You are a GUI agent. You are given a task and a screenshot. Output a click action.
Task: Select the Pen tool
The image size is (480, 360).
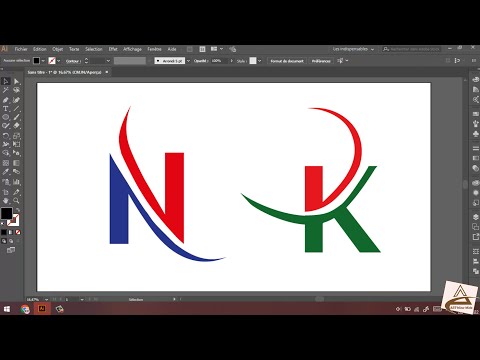[6, 100]
